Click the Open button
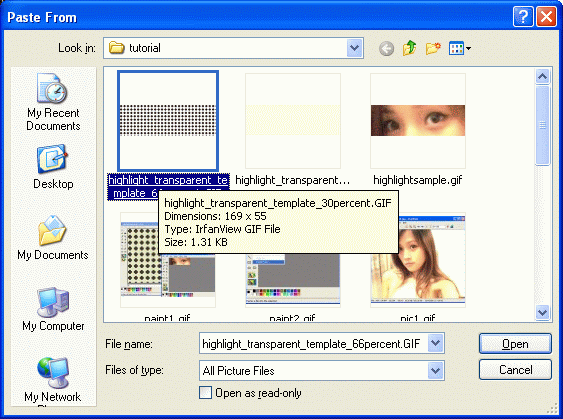 click(515, 344)
